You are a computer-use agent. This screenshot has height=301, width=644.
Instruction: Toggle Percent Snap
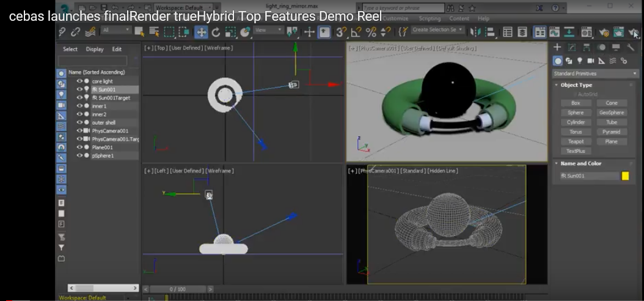(x=371, y=32)
